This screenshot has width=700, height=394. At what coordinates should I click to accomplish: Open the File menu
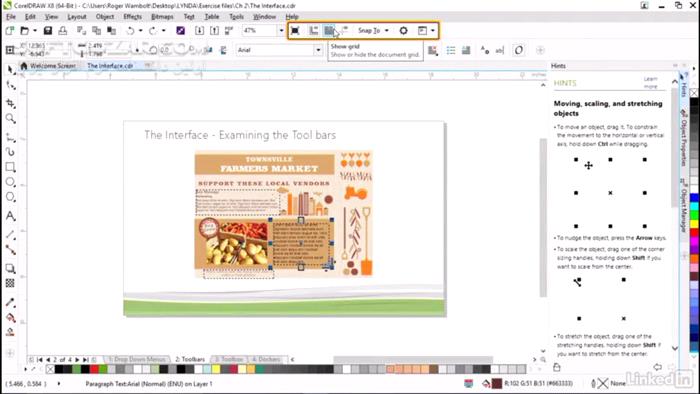pos(11,17)
